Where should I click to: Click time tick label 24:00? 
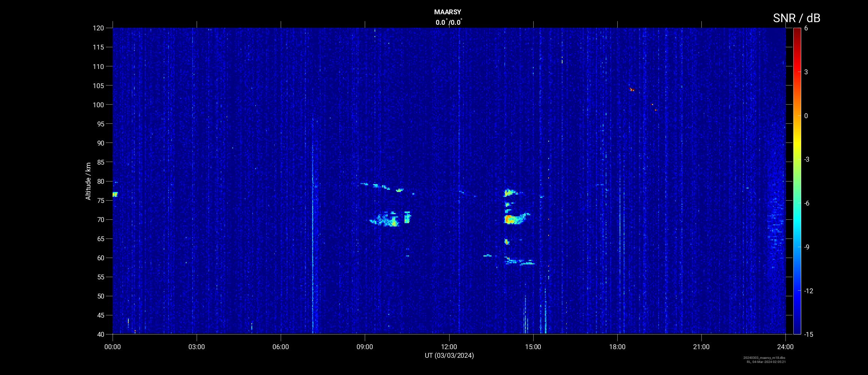pyautogui.click(x=785, y=347)
